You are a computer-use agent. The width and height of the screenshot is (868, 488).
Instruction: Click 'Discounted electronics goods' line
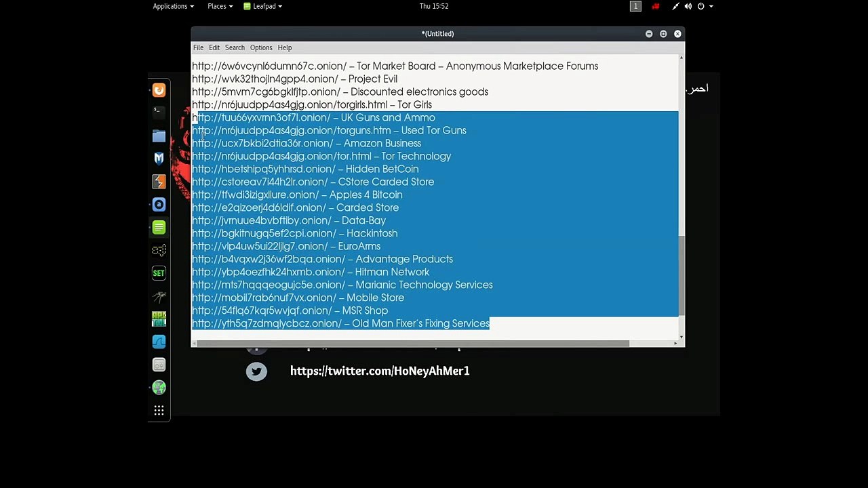[x=340, y=91]
